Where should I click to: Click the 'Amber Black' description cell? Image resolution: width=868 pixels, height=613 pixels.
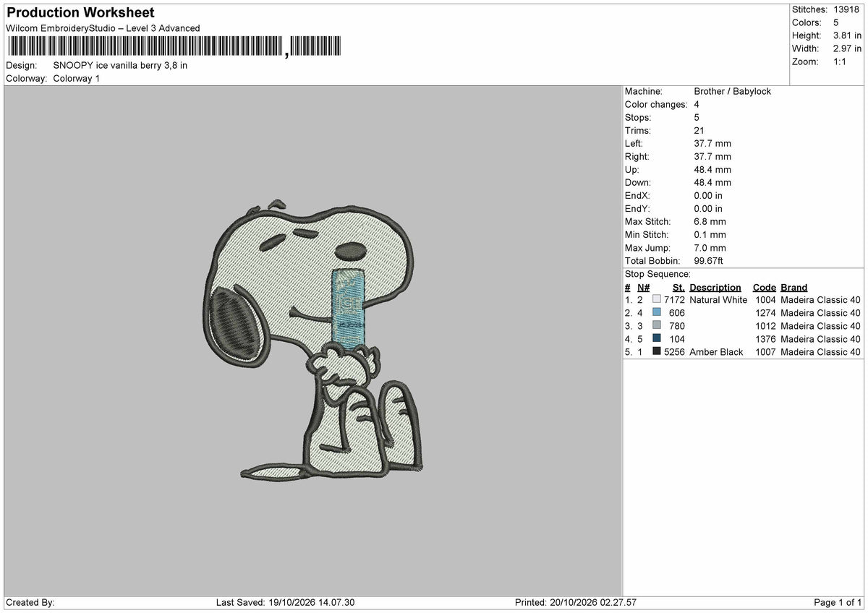716,351
